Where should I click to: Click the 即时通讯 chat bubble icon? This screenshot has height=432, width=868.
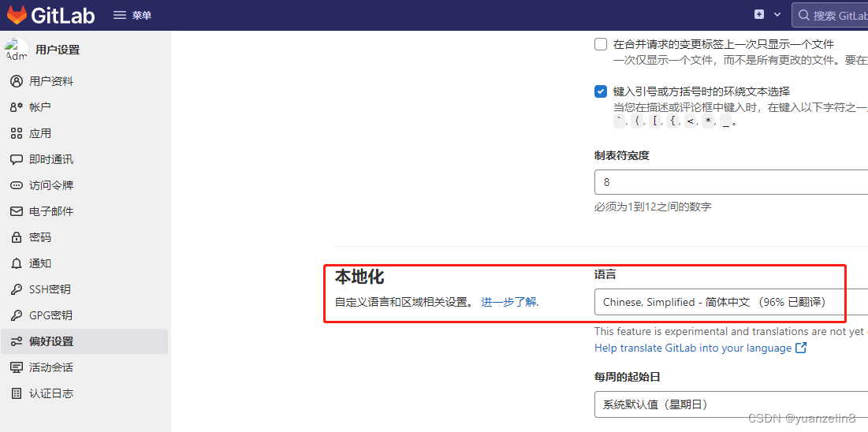17,159
